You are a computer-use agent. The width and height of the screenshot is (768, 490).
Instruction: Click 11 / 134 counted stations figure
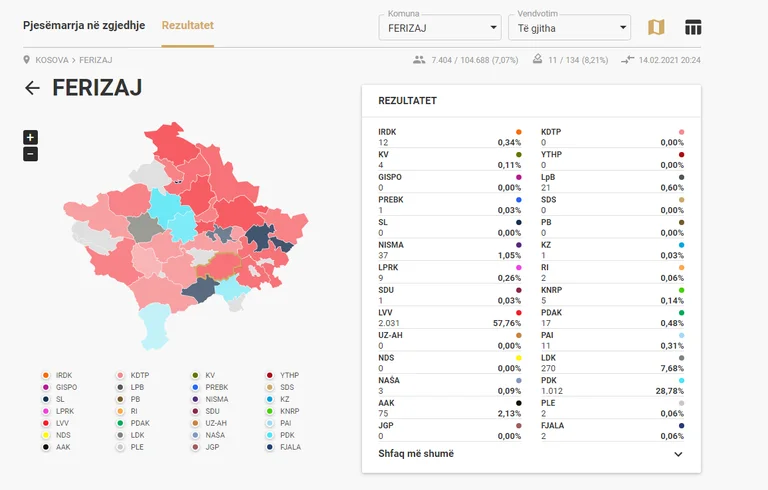[578, 60]
